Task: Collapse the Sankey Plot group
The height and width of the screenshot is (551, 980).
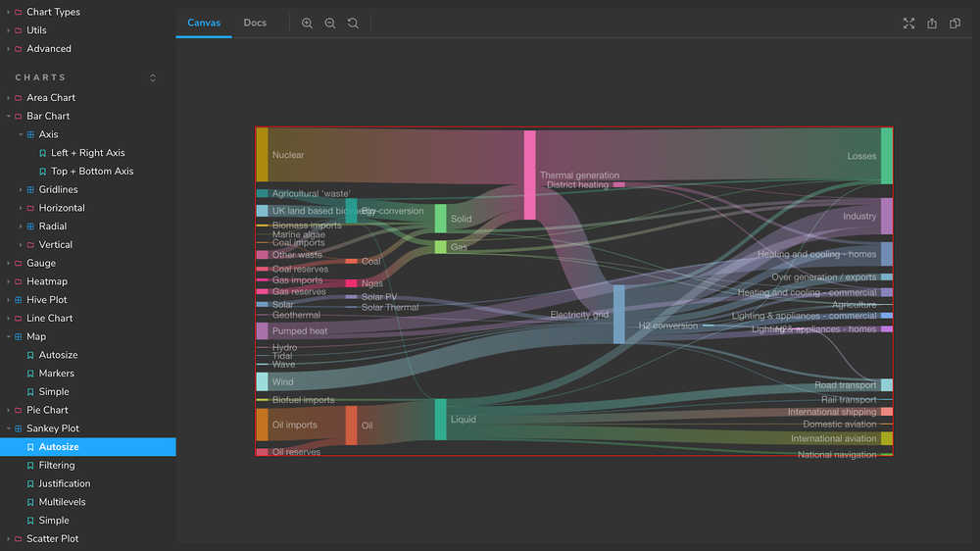Action: [9, 428]
